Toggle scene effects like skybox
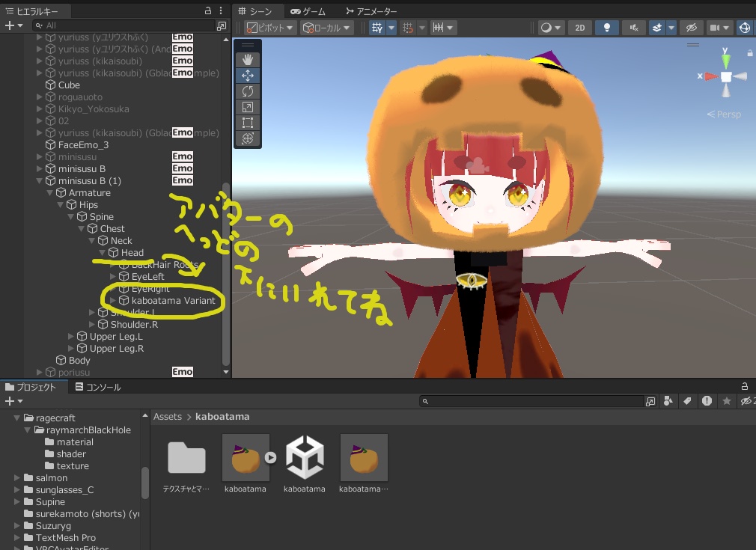 [x=656, y=28]
